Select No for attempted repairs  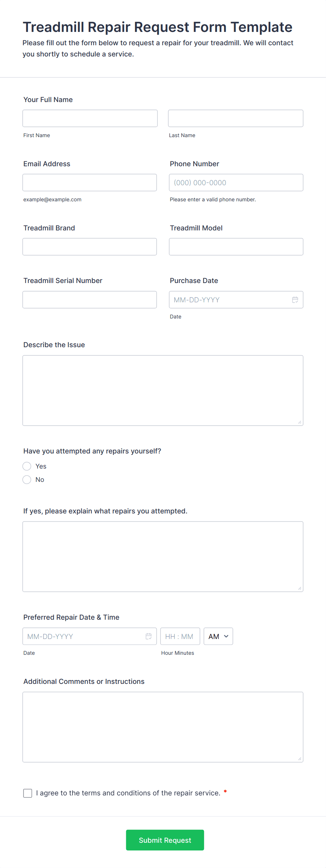[27, 479]
